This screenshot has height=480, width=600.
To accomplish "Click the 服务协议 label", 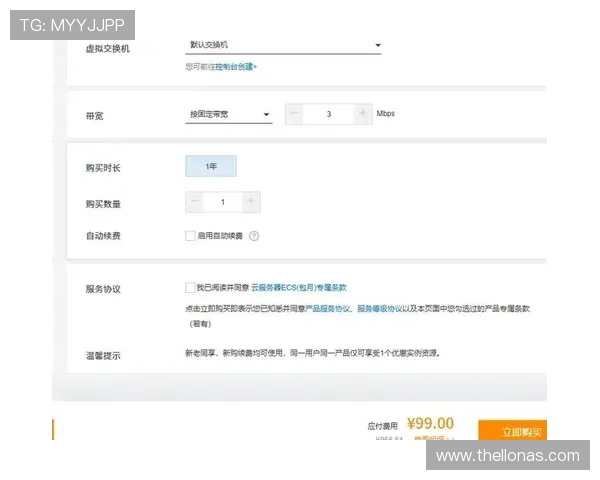I will point(103,289).
